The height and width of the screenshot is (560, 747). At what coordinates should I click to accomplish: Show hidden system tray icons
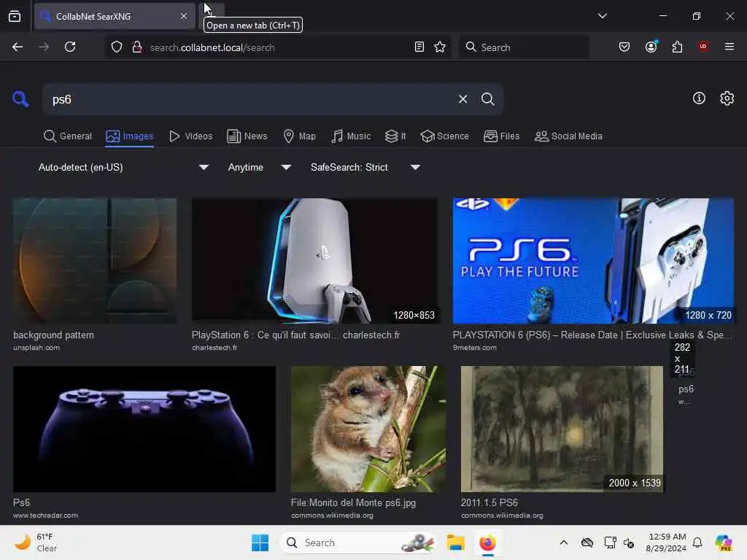[564, 542]
